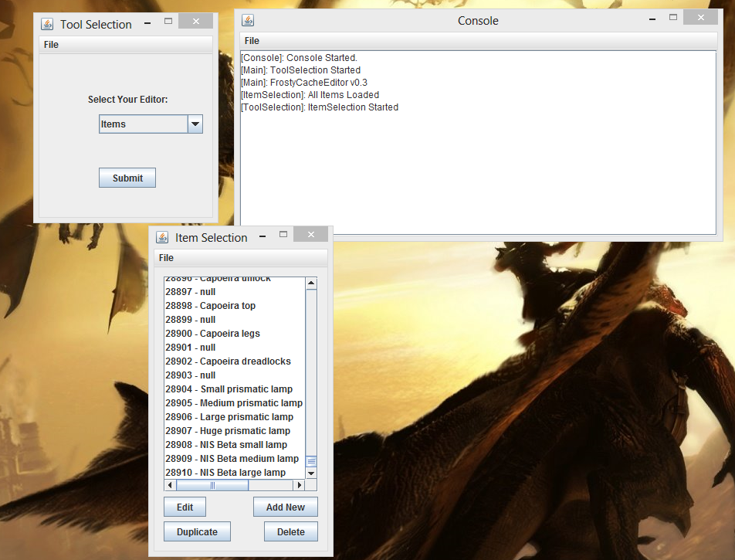The height and width of the screenshot is (560, 735).
Task: Open File menu in Console window
Action: [x=252, y=41]
